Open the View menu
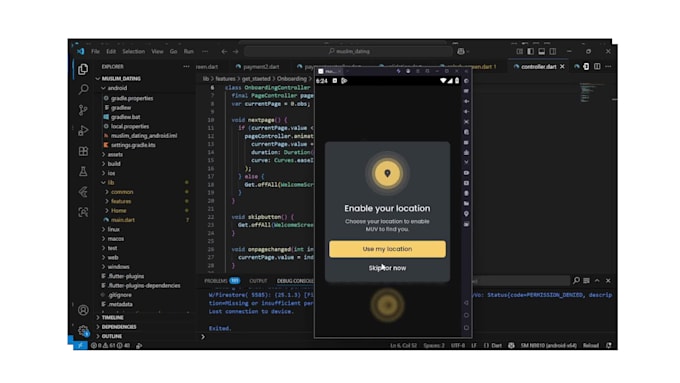This screenshot has width=680, height=383. click(157, 51)
